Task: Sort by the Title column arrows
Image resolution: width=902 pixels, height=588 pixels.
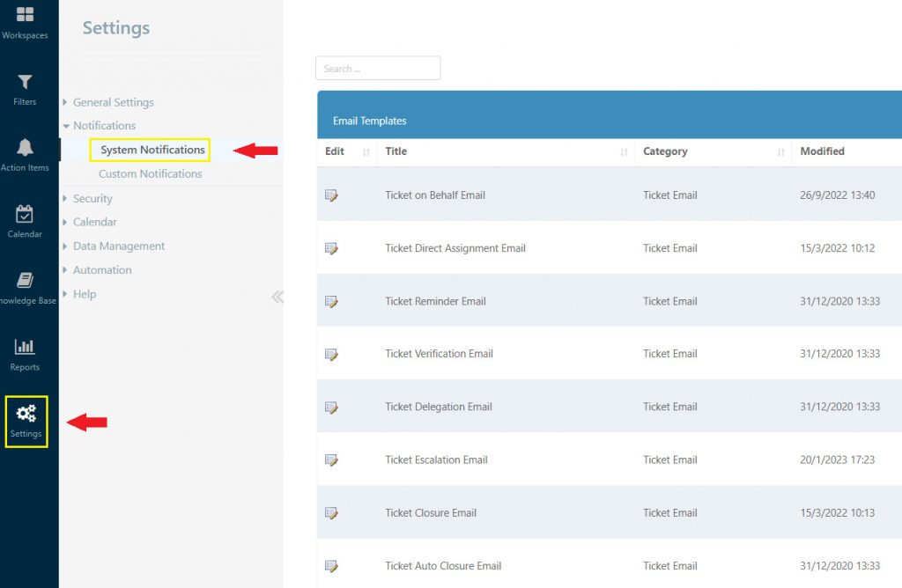Action: coord(625,152)
